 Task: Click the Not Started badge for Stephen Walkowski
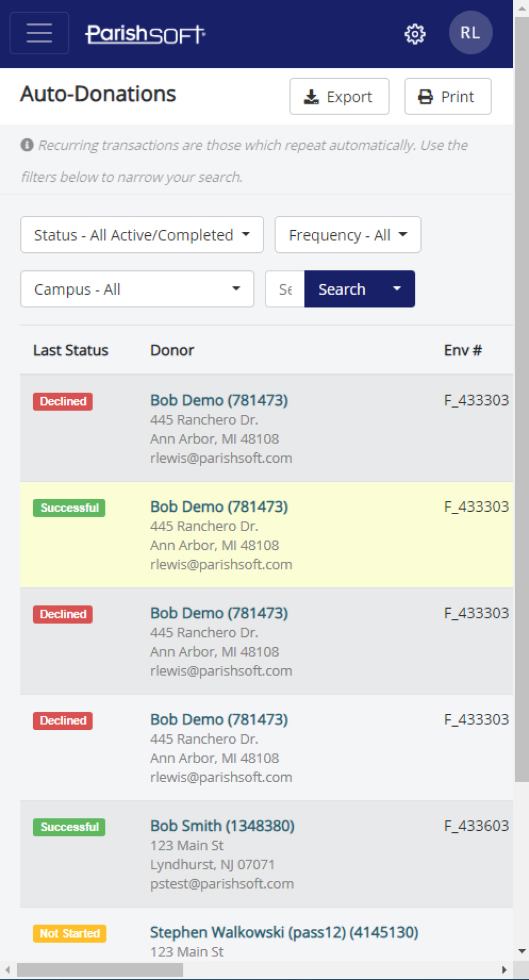click(69, 933)
